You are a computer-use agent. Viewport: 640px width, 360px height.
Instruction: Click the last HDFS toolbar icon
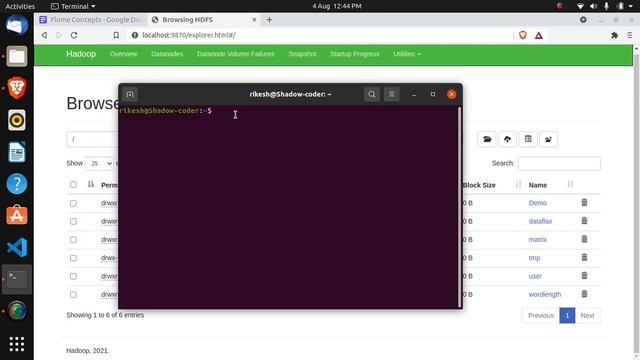click(x=548, y=139)
